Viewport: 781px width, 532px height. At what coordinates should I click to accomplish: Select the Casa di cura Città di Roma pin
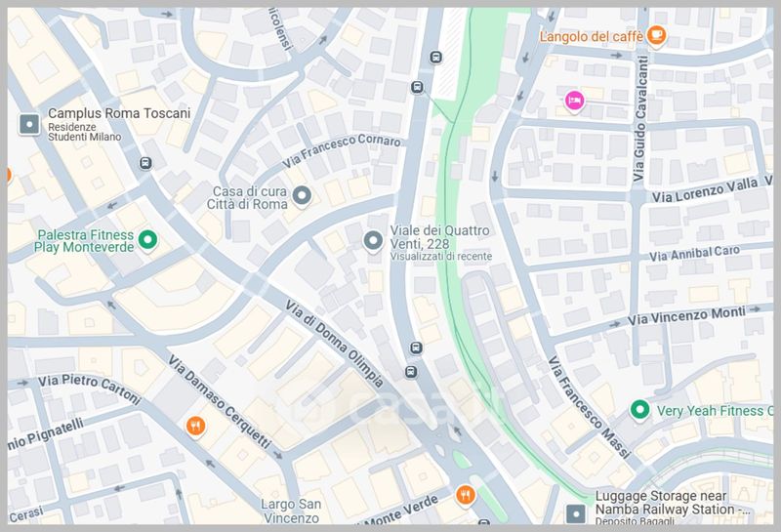tap(302, 196)
